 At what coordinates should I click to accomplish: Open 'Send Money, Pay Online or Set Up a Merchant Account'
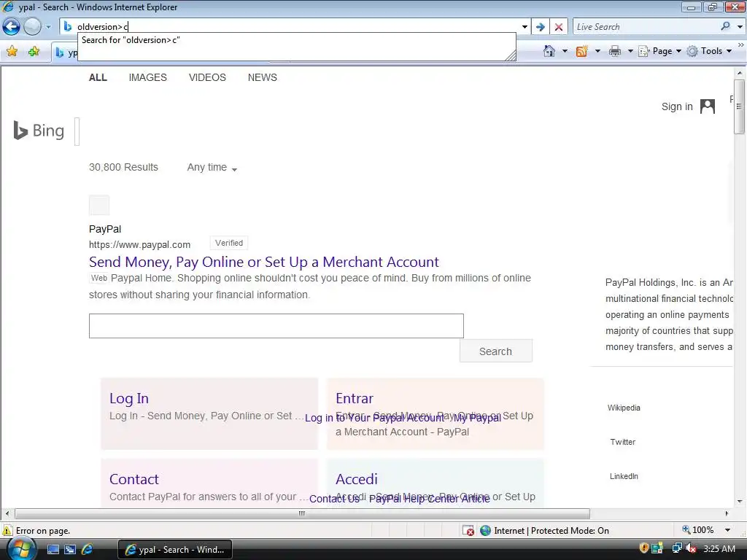(x=264, y=262)
